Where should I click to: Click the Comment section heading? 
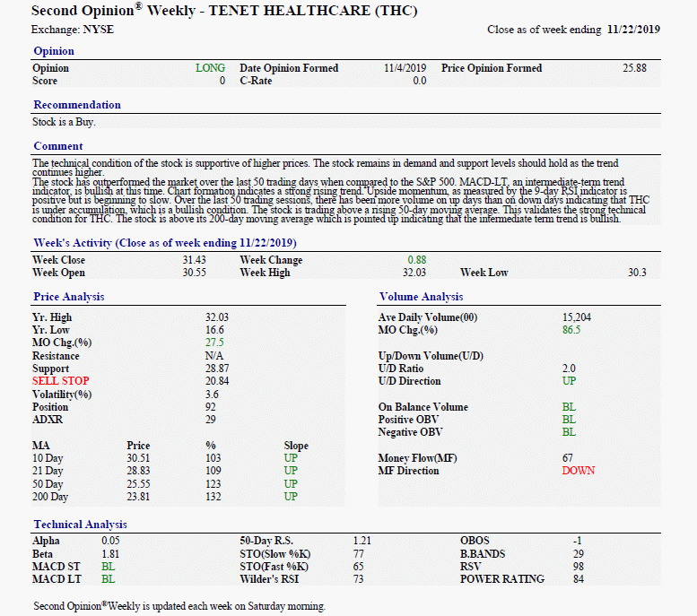[x=57, y=146]
